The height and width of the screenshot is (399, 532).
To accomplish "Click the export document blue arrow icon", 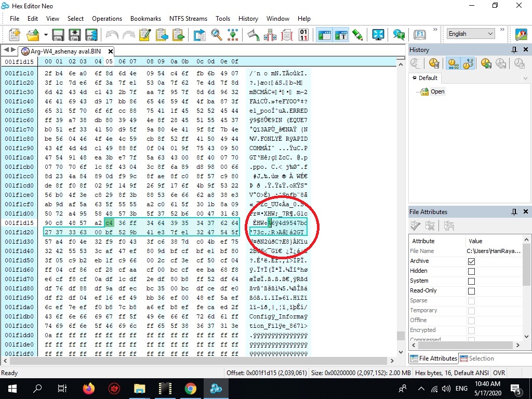I will tap(199, 35).
